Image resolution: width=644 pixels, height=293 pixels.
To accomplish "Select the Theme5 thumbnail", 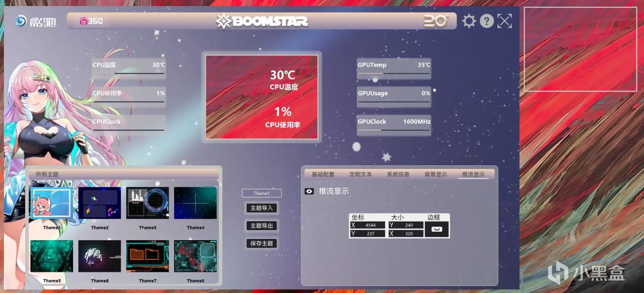I will [52, 256].
